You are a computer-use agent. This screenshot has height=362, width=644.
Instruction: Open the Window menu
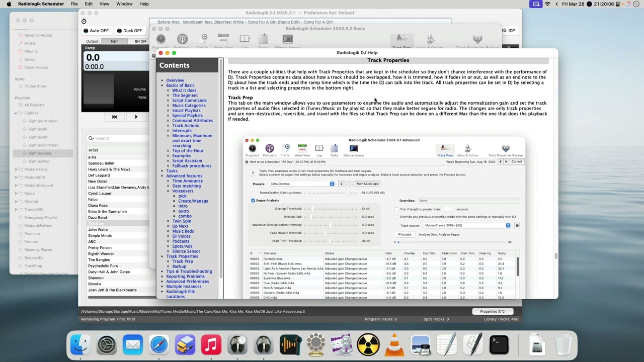coord(124,4)
